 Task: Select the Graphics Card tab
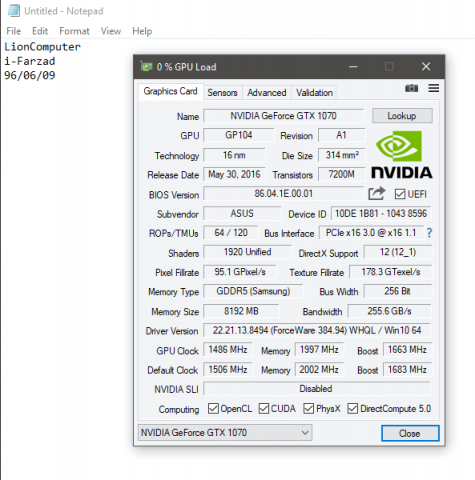[x=170, y=91]
